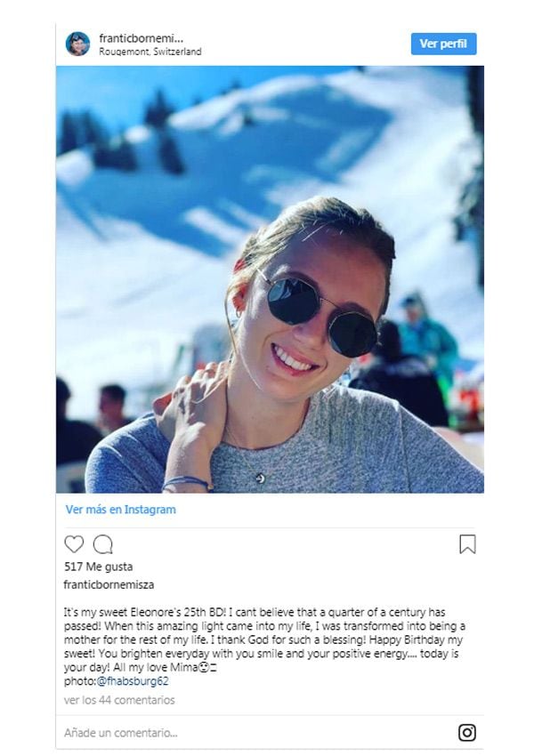This screenshot has height=756, width=534.
Task: Click the necklace pendant in photo
Action: pos(260,479)
